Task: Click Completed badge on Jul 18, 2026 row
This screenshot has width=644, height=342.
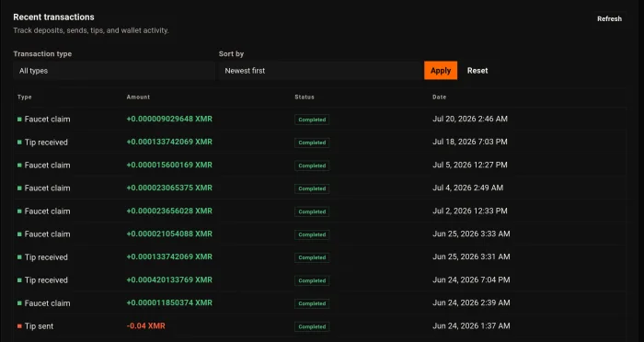Action: click(312, 142)
